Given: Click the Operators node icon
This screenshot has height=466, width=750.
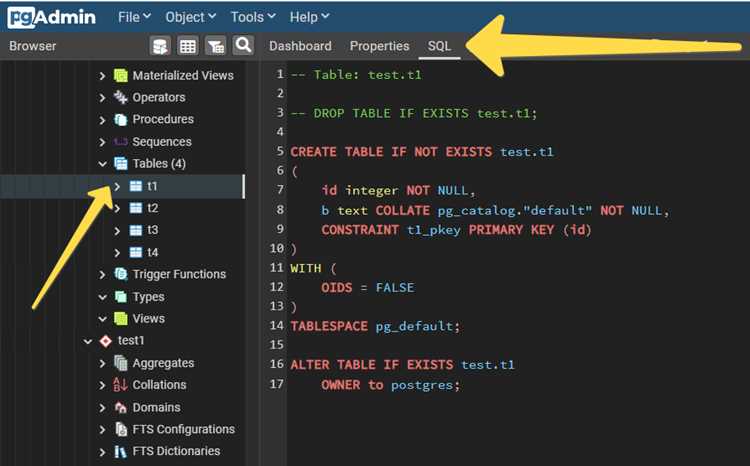Looking at the screenshot, I should click(121, 97).
